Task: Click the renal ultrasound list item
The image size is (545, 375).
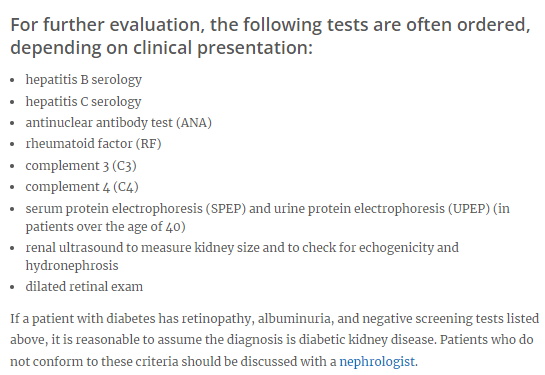Action: [x=242, y=256]
